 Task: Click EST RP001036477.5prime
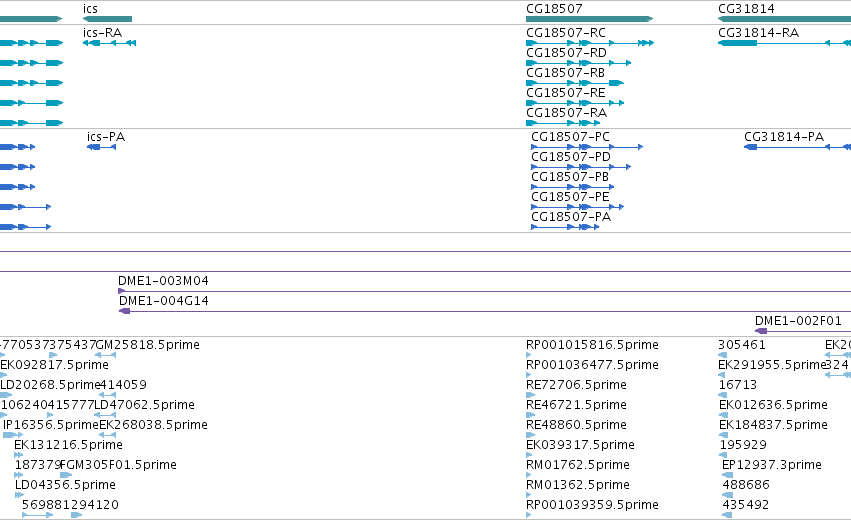pyautogui.click(x=592, y=365)
